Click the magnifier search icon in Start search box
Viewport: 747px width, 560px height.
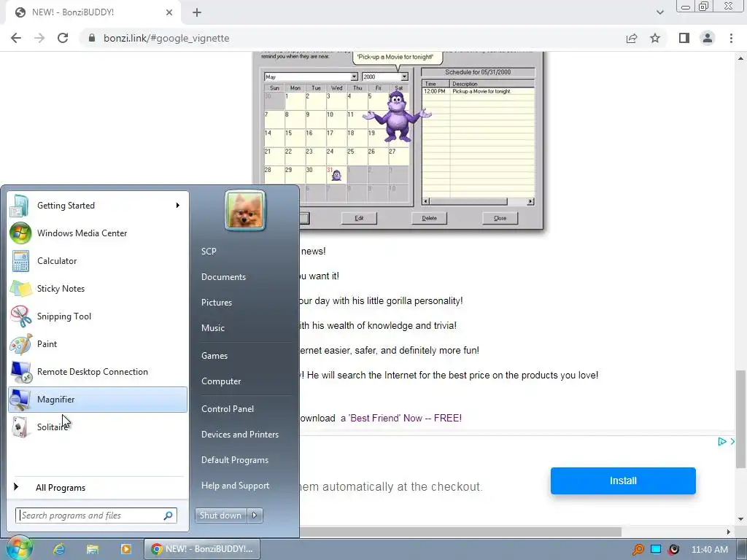(169, 516)
